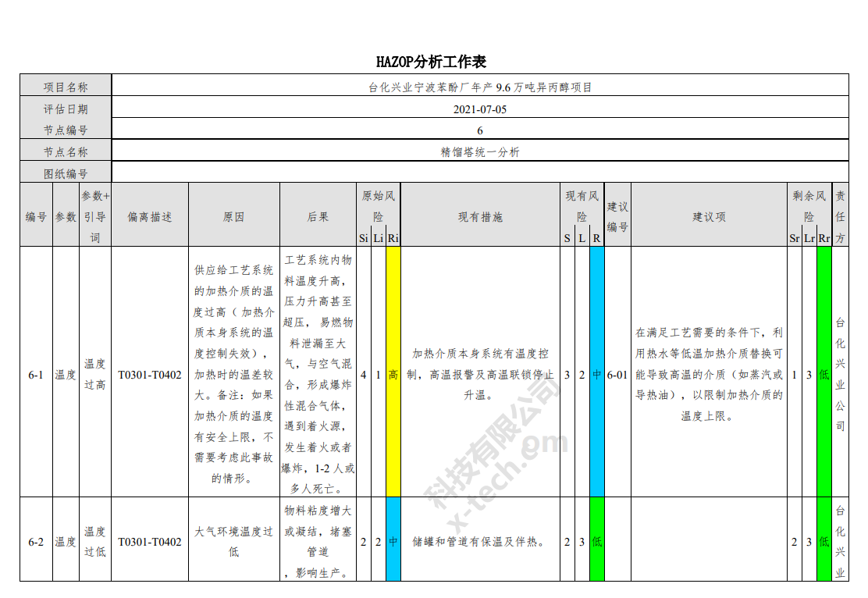Image resolution: width=868 pixels, height=598 pixels.
Task: Select the title HAZOP分析工作表
Action: point(431,62)
